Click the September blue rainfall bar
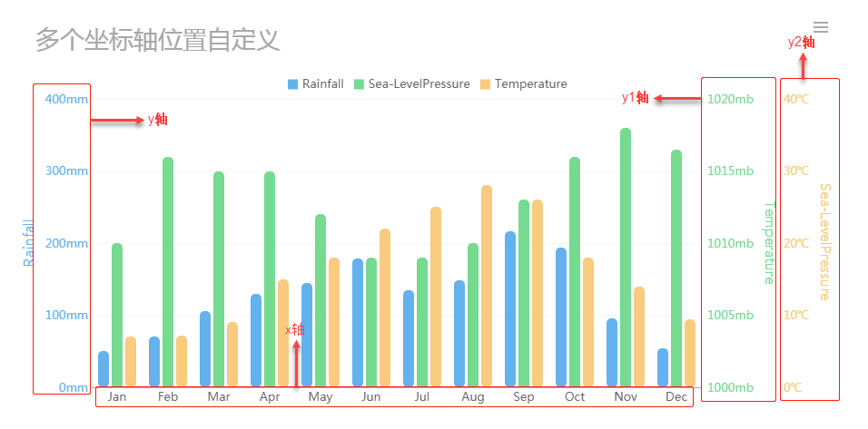The image size is (868, 429). click(x=510, y=309)
